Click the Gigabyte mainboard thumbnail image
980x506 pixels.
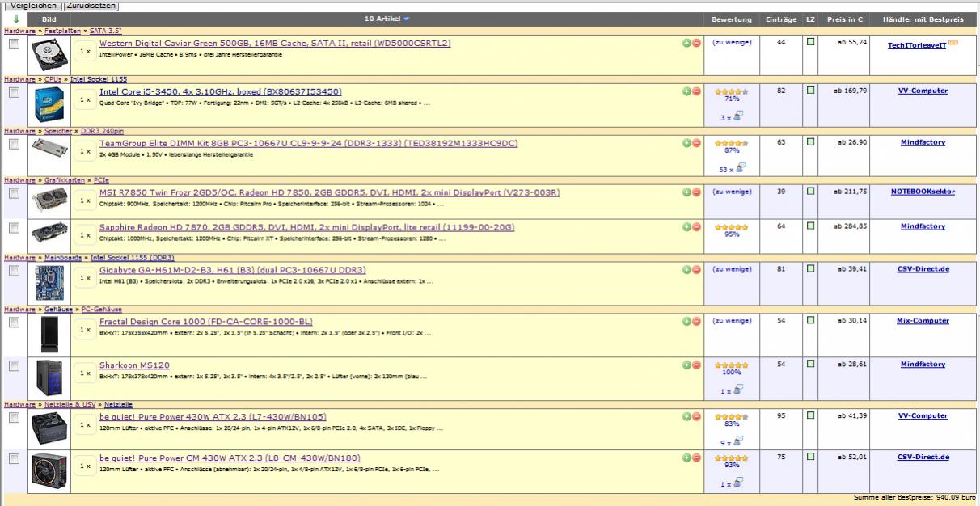[x=50, y=284]
